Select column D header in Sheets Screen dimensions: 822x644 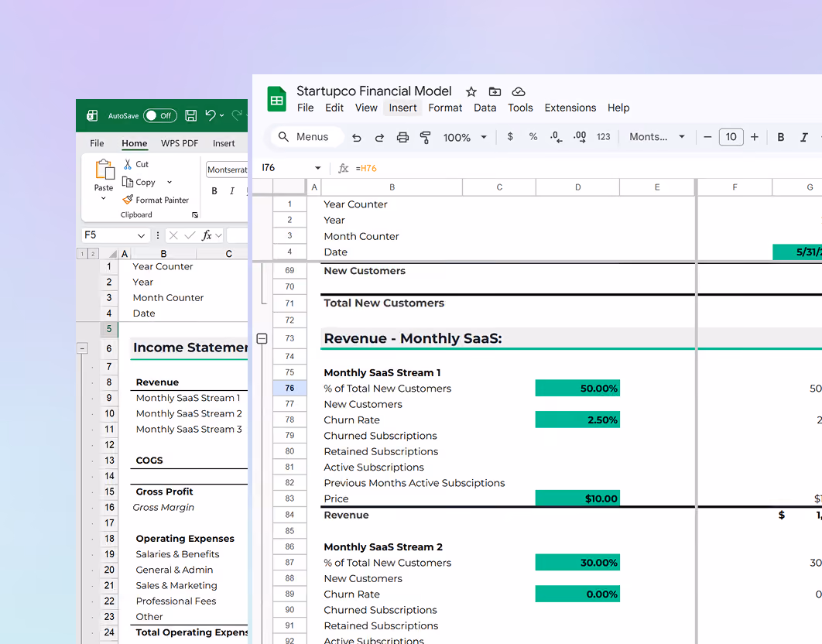click(x=577, y=187)
